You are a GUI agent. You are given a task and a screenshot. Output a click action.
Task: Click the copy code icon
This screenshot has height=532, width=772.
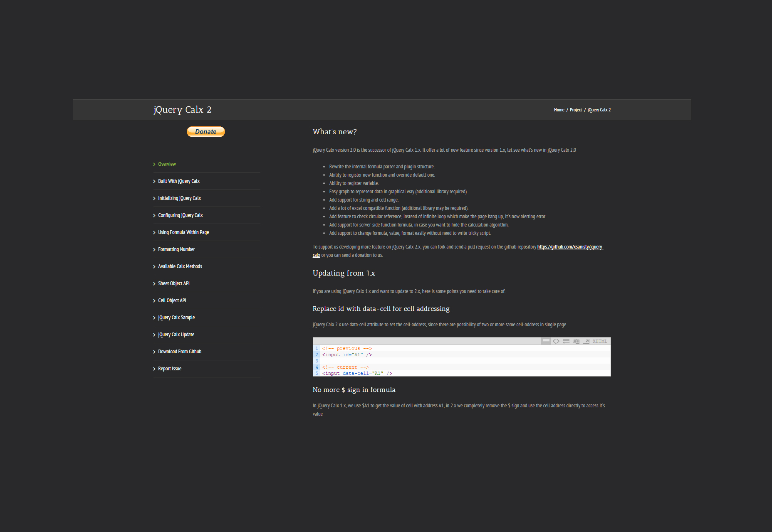click(576, 341)
